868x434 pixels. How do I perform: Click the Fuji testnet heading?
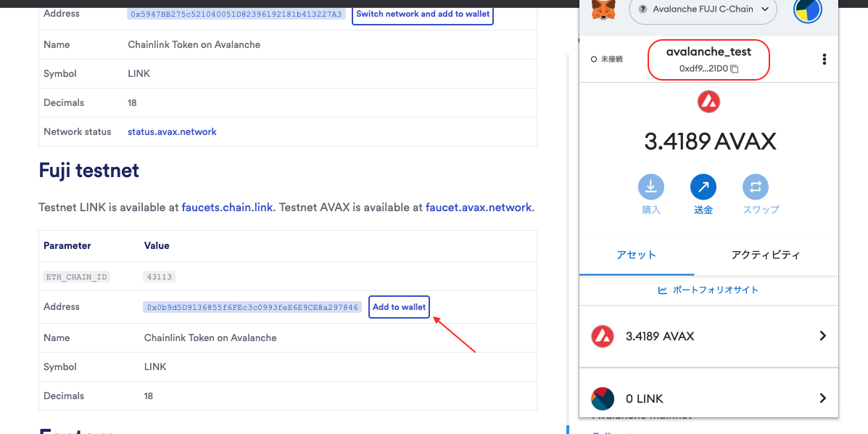click(x=88, y=171)
